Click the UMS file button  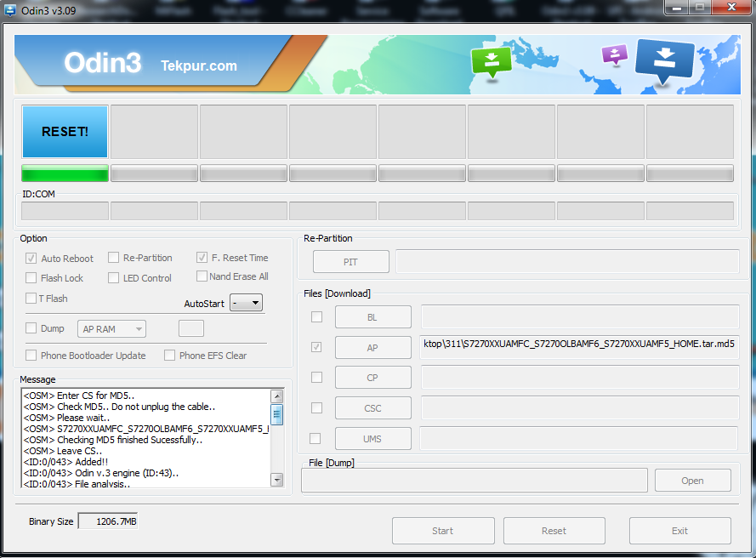pos(373,438)
